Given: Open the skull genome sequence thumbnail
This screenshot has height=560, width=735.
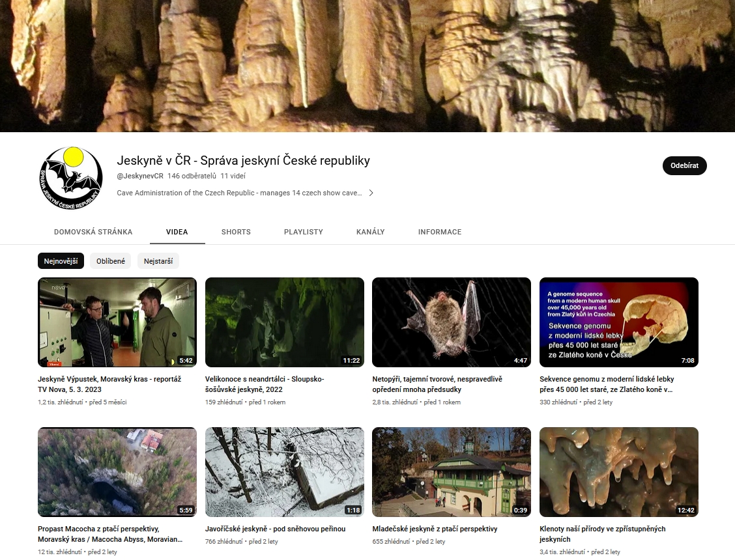Looking at the screenshot, I should click(618, 322).
